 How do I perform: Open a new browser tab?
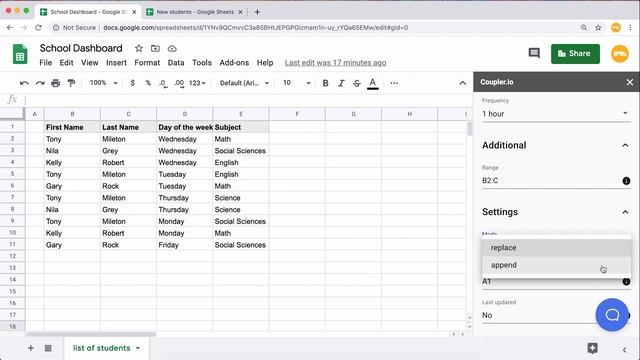pos(257,12)
